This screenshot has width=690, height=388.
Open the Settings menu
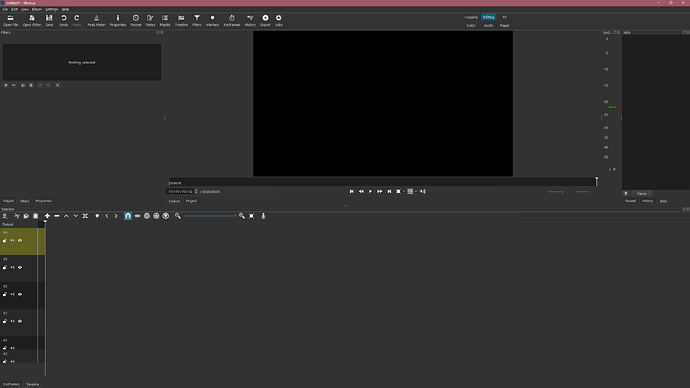coord(51,9)
